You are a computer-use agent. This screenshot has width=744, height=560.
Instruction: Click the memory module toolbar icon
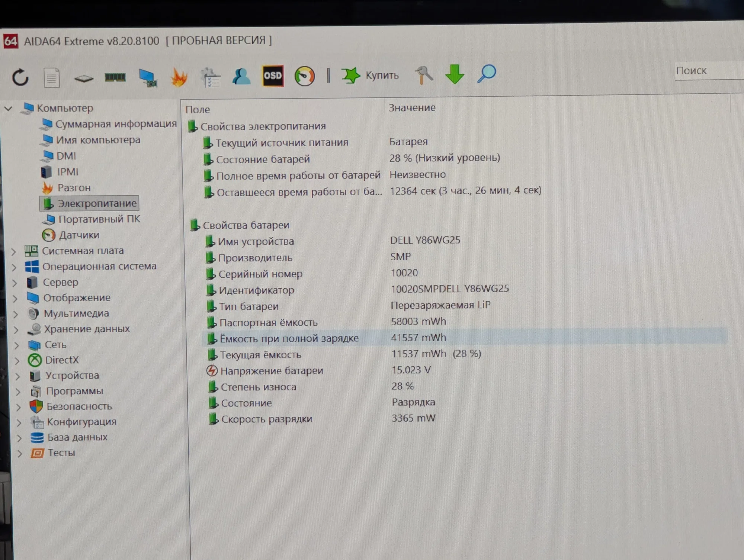click(x=115, y=77)
